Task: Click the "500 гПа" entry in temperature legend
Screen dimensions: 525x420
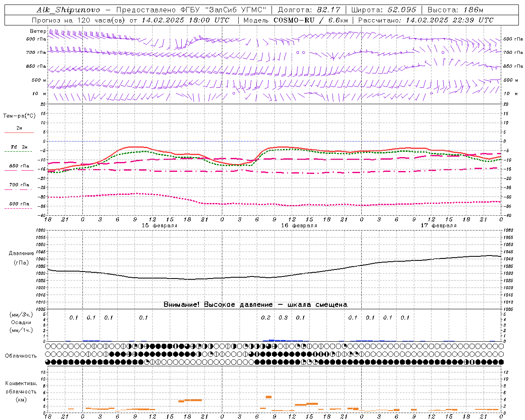Action: click(19, 204)
